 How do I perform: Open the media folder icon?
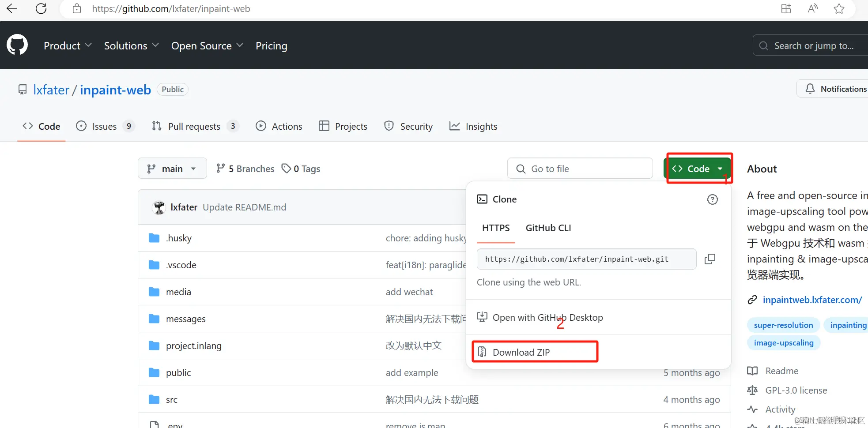click(x=154, y=292)
